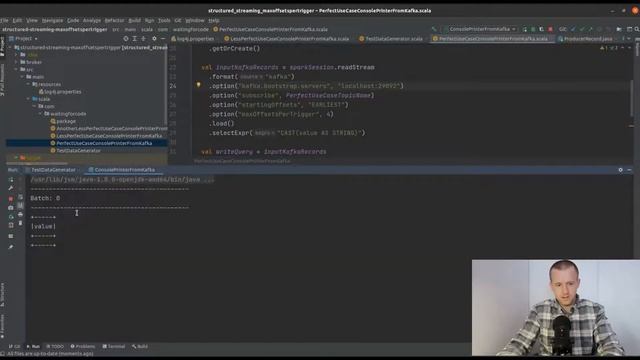This screenshot has width=640, height=360.
Task: Open Project panel gear settings
Action: 154,38
